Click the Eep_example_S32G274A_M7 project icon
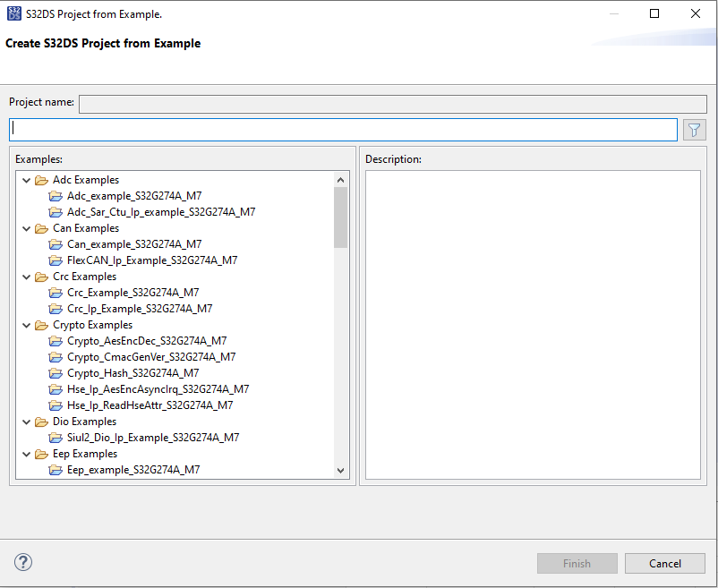 click(x=56, y=470)
